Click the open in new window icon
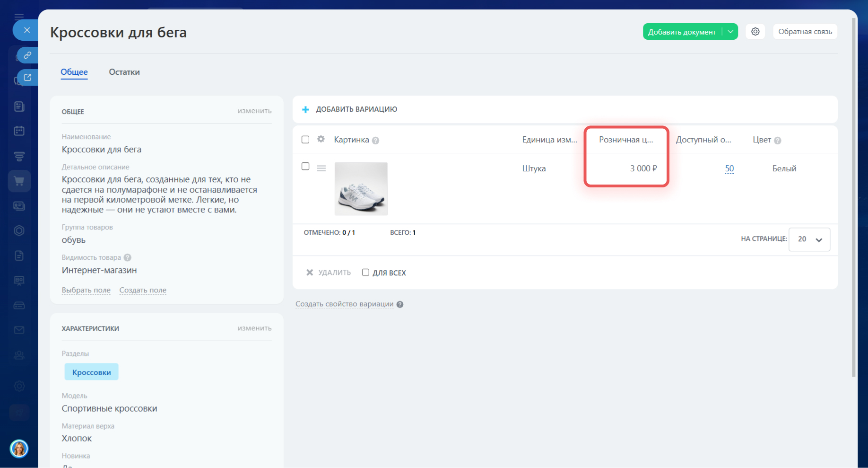This screenshot has height=468, width=868. [x=27, y=77]
